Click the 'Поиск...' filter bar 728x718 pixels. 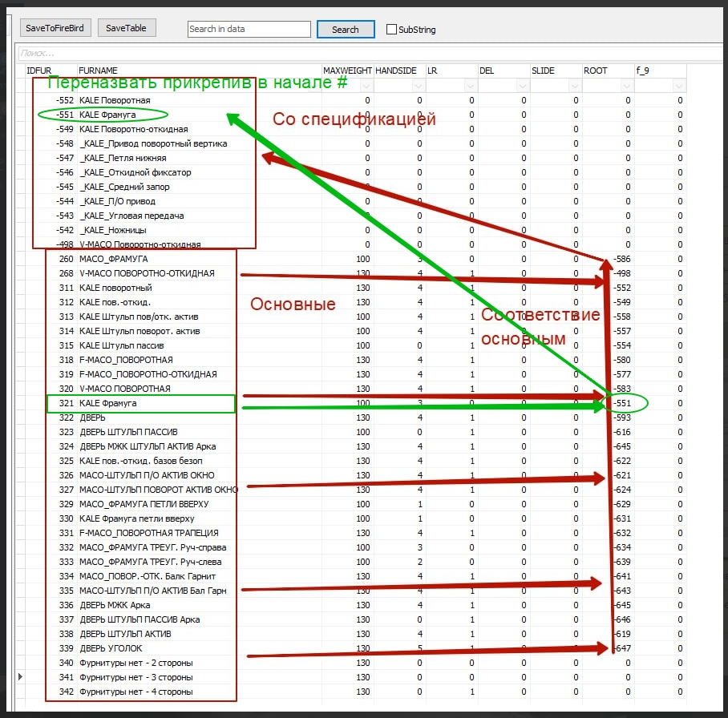click(x=321, y=53)
